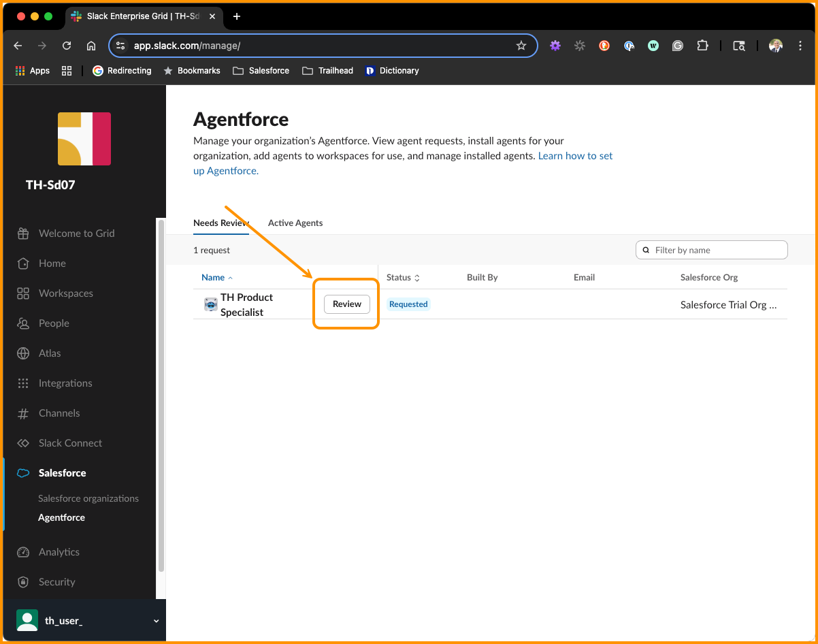Click the green W extension icon
This screenshot has height=644, width=818.
(653, 46)
